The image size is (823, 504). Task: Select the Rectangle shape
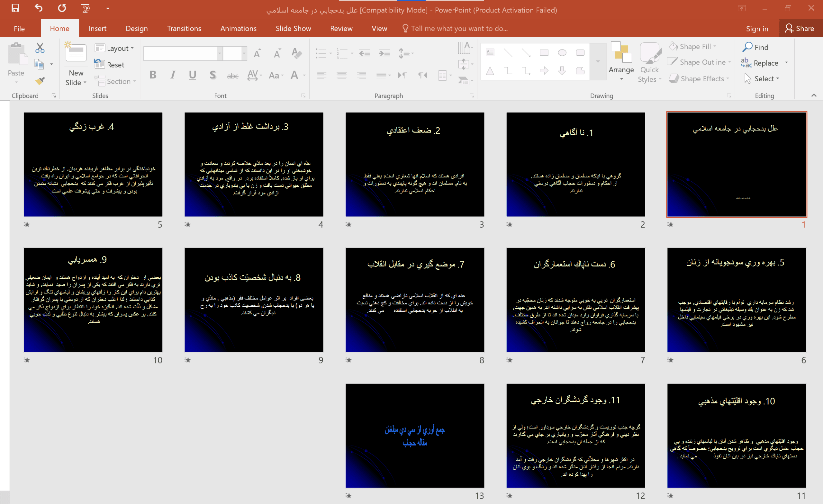tap(544, 52)
